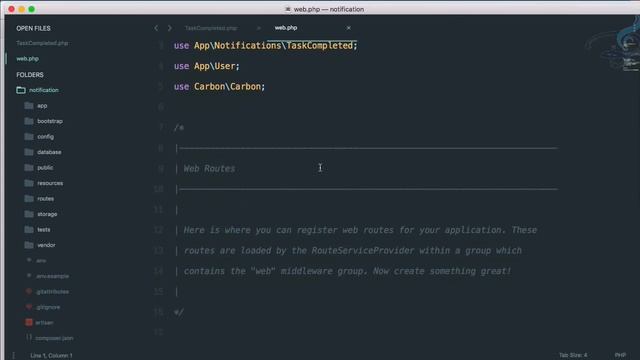This screenshot has width=640, height=360.
Task: Open the Tab Size: 4 menu
Action: tap(573, 356)
